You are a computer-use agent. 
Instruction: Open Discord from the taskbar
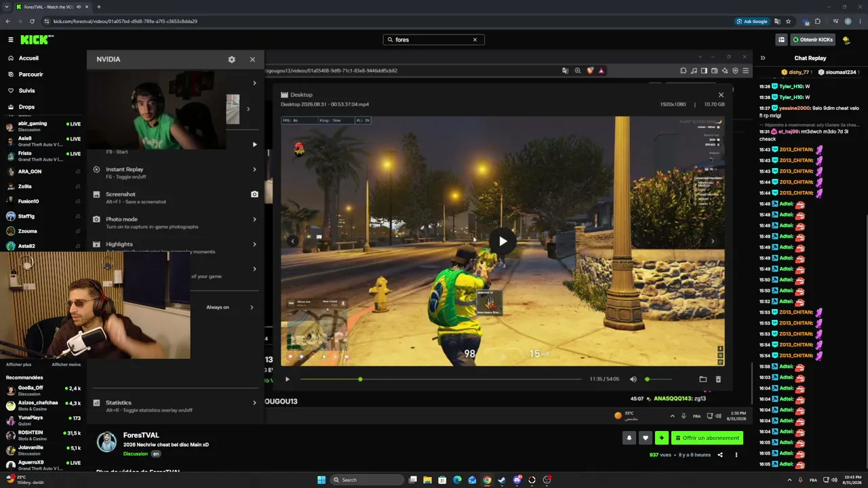[x=517, y=480]
